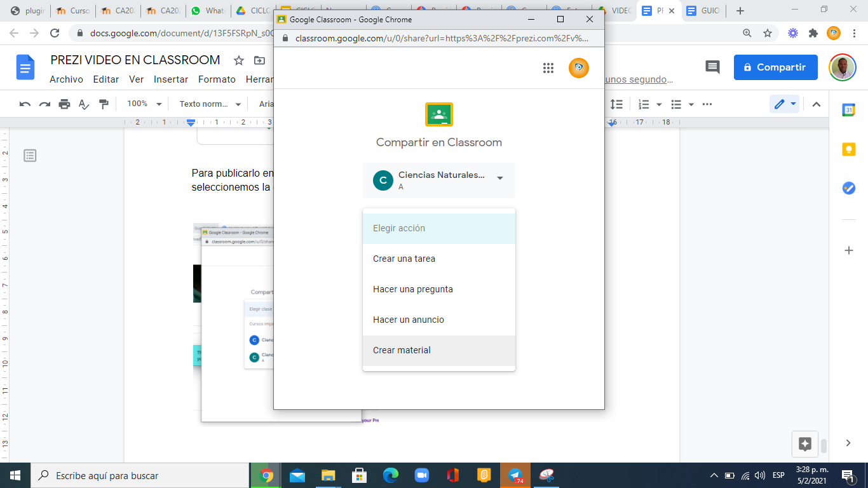Open Microsoft Edge from taskbar

(391, 475)
